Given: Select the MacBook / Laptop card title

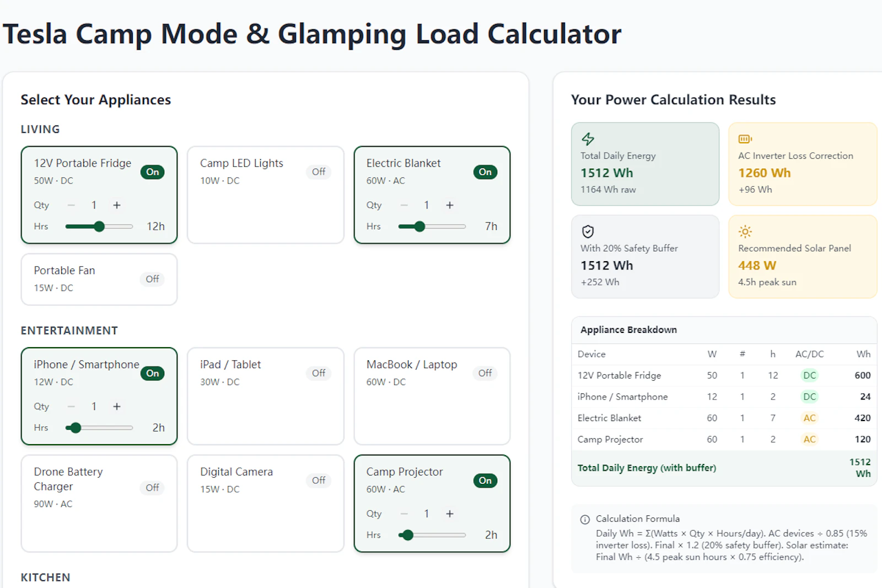Looking at the screenshot, I should (x=412, y=365).
